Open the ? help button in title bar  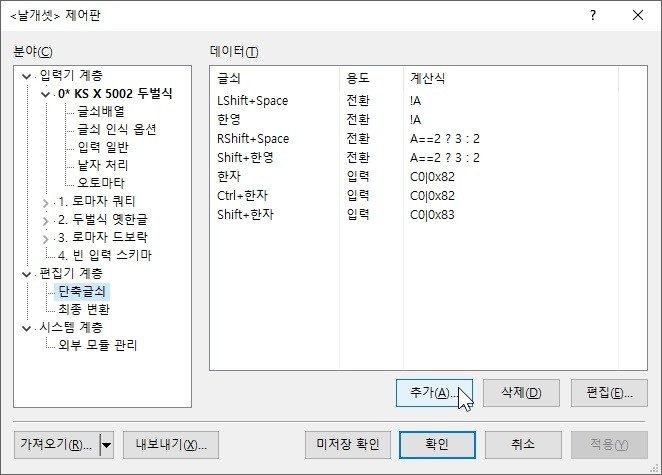[593, 16]
